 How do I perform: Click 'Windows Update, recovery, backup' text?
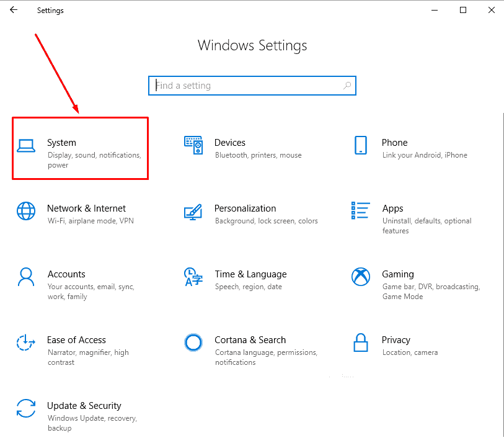92,423
